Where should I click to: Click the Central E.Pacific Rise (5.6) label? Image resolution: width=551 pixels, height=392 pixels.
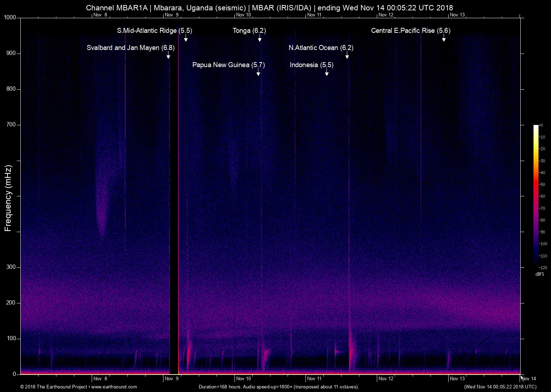pyautogui.click(x=410, y=31)
